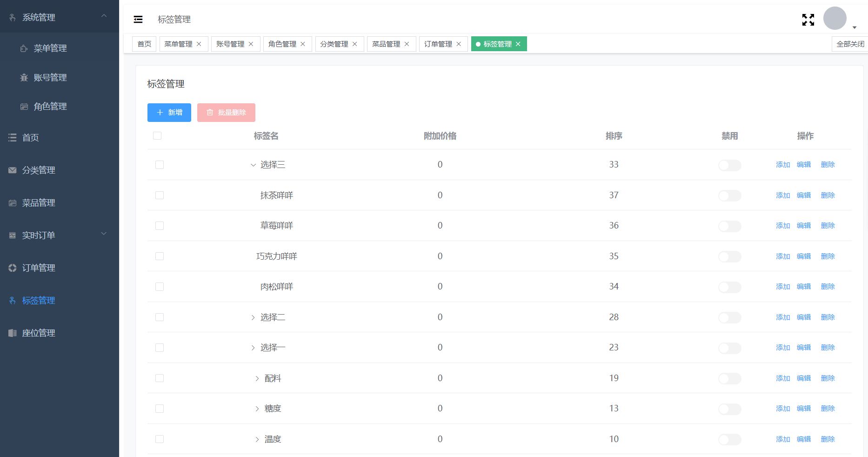Image resolution: width=868 pixels, height=457 pixels.
Task: Click the 订单管理 circle icon
Action: 13,268
